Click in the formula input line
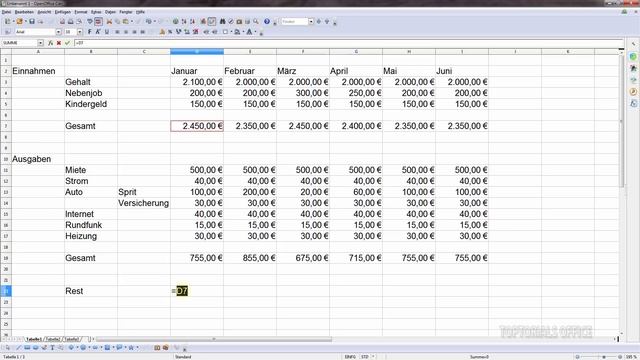Viewport: 640px width, 360px height. click(x=349, y=43)
